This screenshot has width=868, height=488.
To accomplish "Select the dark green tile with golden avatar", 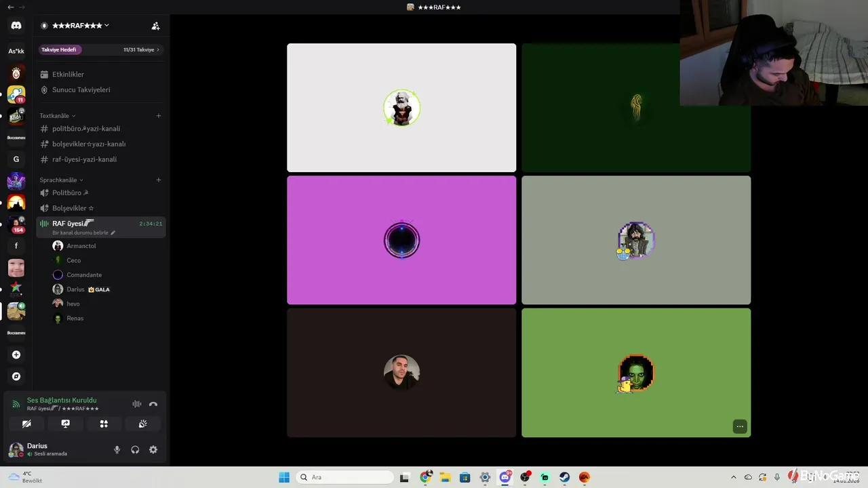I will [636, 108].
